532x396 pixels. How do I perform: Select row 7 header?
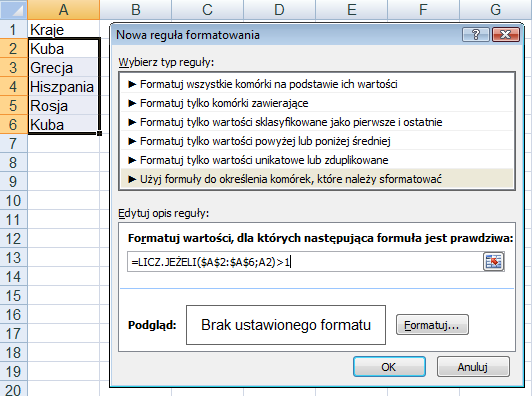tap(14, 144)
